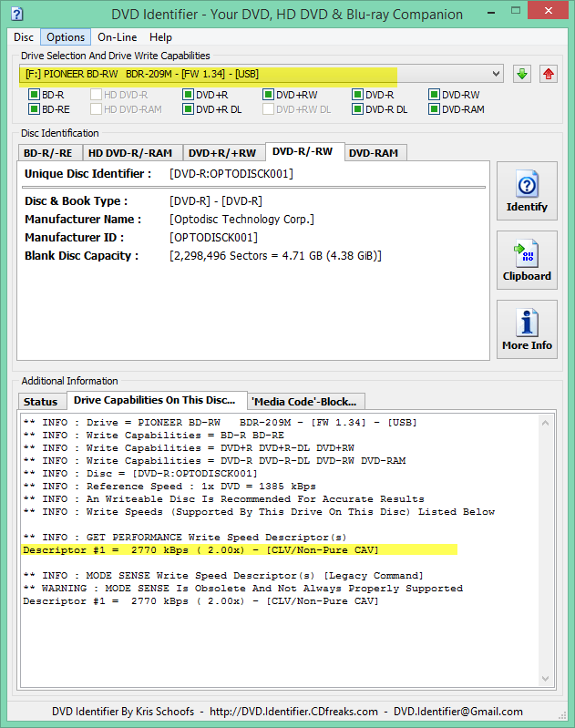
Task: Open the Options menu
Action: 66,37
